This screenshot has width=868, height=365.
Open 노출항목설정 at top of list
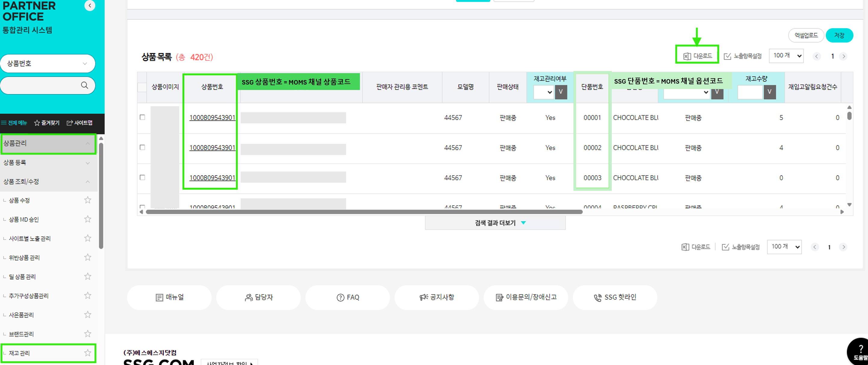pyautogui.click(x=743, y=56)
